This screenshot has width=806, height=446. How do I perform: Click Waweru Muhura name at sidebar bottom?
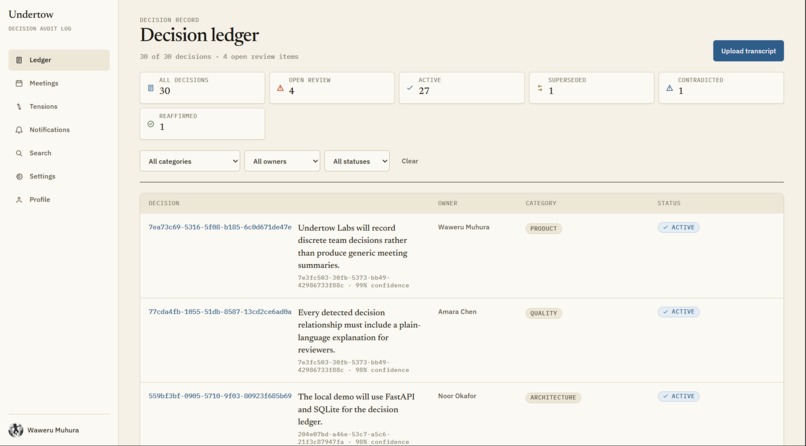click(x=53, y=430)
